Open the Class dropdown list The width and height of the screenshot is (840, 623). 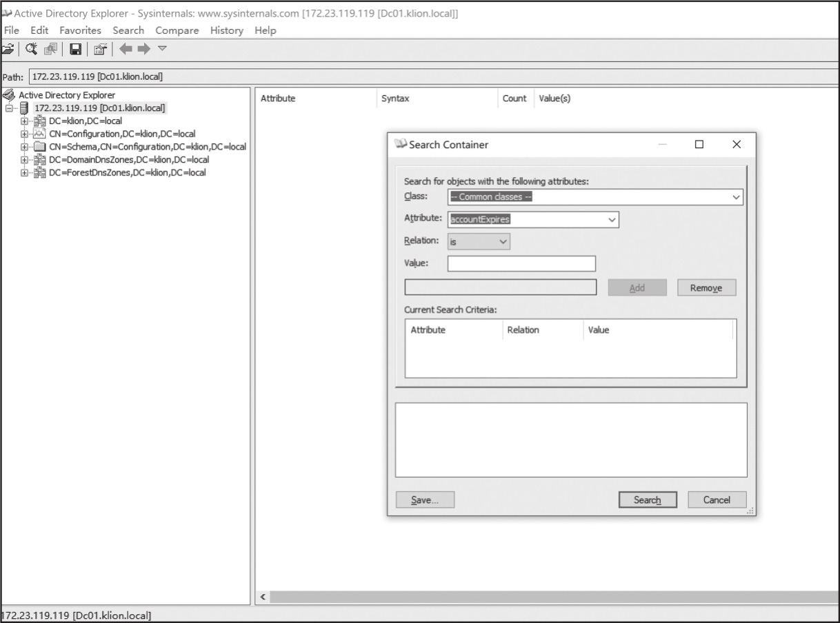(x=737, y=197)
